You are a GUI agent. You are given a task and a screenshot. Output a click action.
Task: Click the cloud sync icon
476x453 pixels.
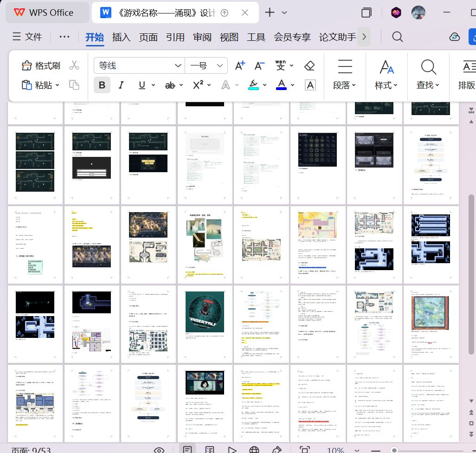click(455, 37)
